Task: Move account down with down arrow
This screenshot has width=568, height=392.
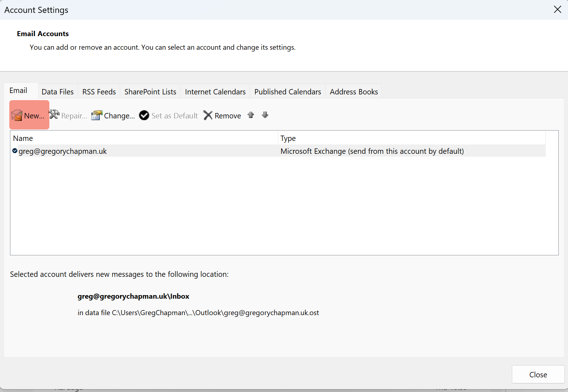Action: click(265, 115)
